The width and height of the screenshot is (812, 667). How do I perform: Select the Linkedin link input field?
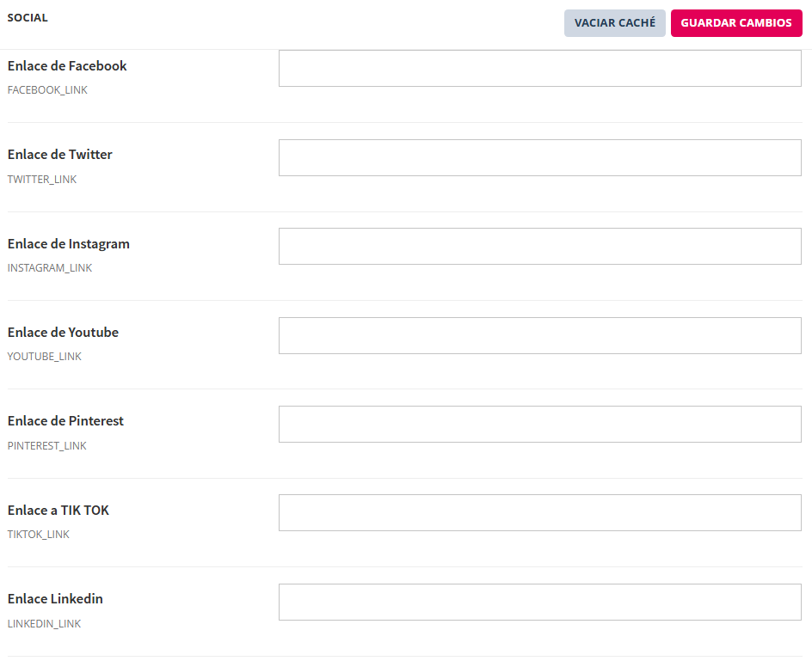[539, 602]
